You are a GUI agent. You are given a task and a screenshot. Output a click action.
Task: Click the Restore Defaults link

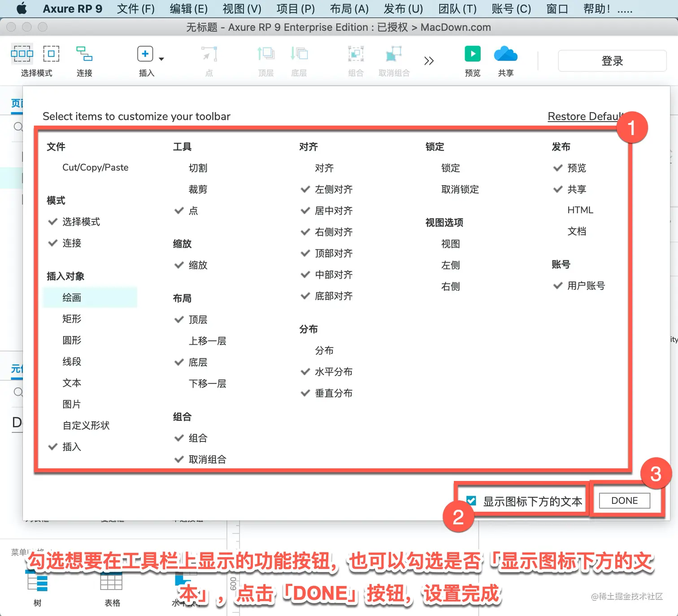coord(586,117)
